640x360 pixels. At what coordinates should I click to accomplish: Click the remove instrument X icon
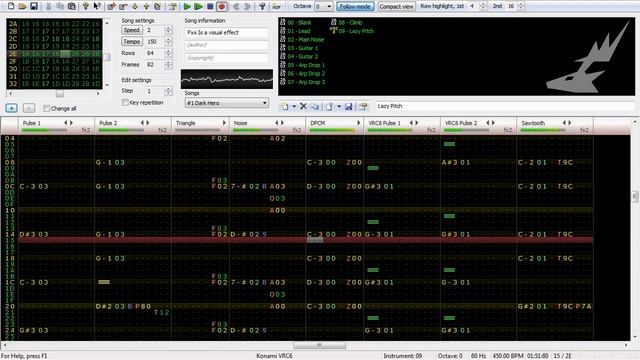(x=303, y=107)
